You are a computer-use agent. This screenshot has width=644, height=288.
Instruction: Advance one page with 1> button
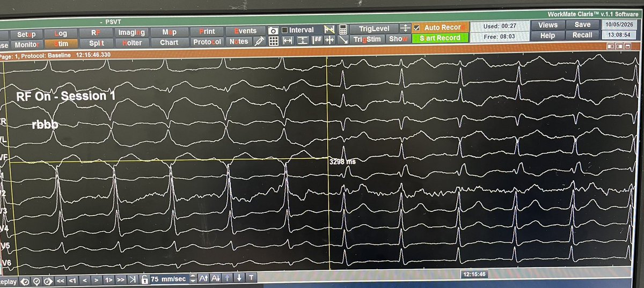pos(108,280)
